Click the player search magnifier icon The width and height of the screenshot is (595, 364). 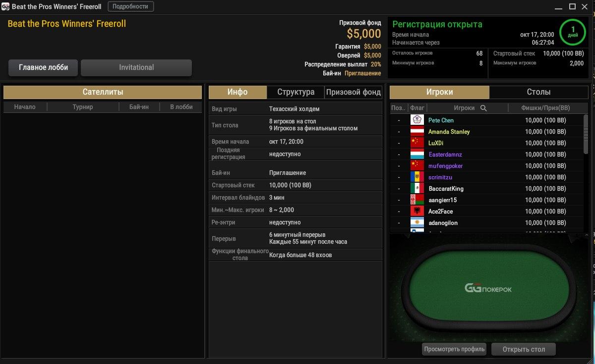pos(483,108)
